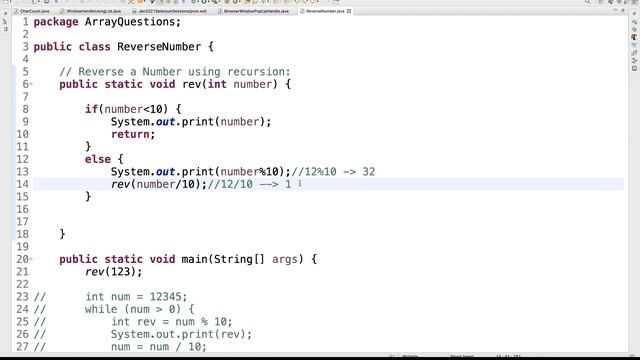The image size is (640, 360).
Task: Open the WindowHandleUsingList.java tab
Action: tap(91, 11)
